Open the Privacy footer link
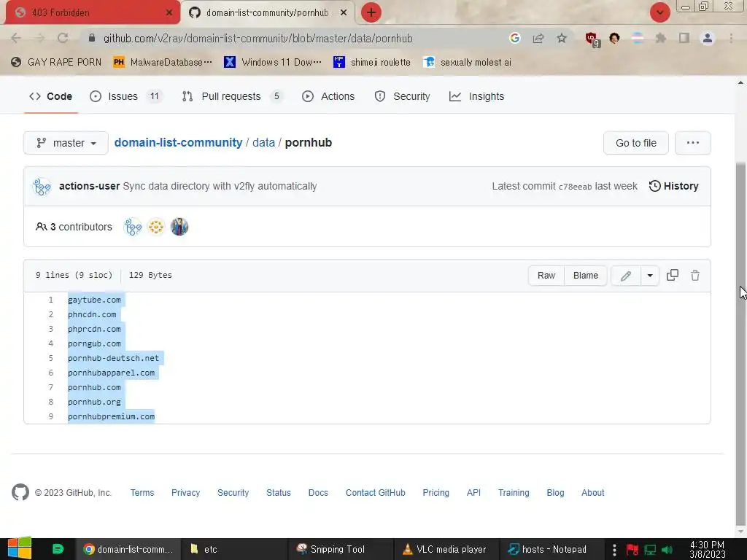The height and width of the screenshot is (560, 747). pyautogui.click(x=185, y=493)
